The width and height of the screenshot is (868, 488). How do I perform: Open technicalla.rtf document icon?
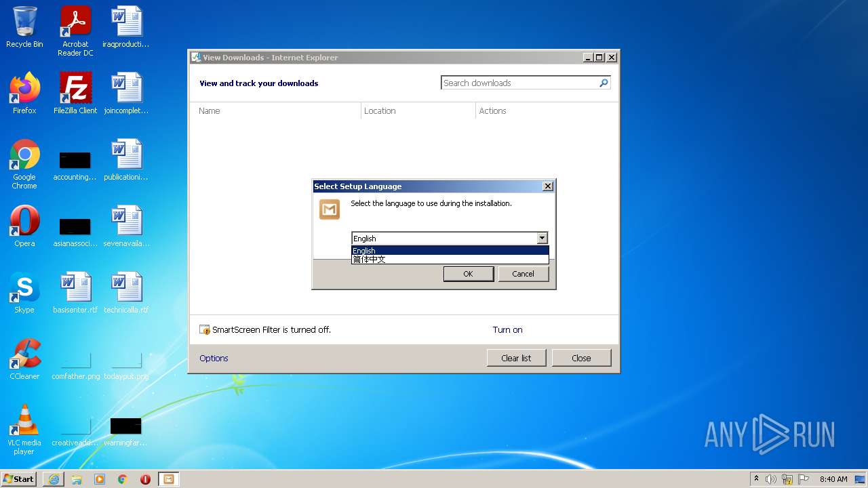point(126,293)
